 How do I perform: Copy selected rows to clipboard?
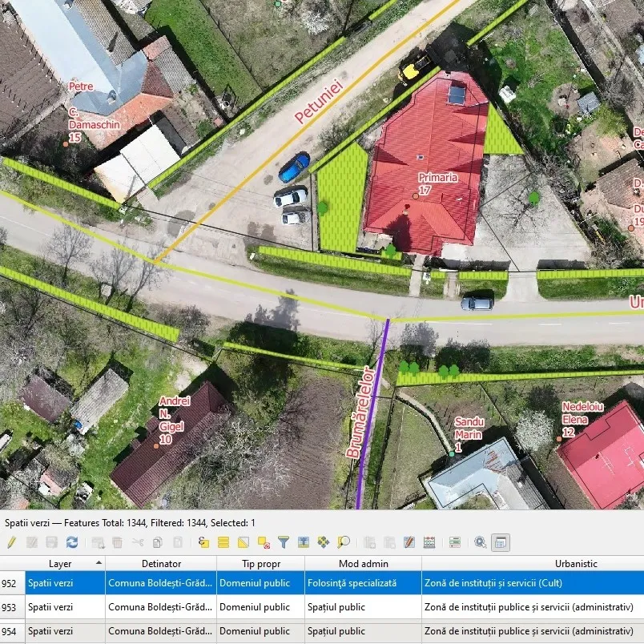pos(157,541)
